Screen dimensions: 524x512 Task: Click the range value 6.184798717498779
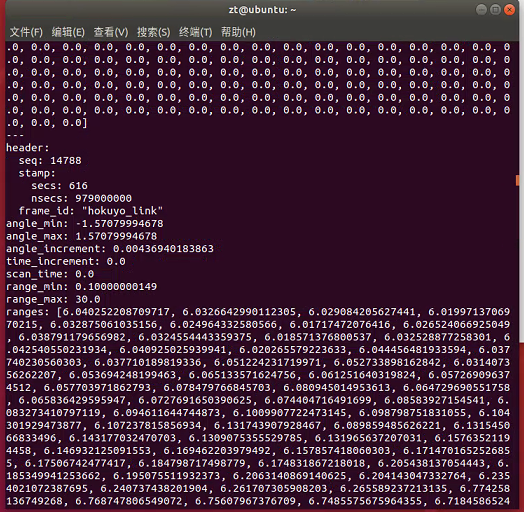coord(192,464)
